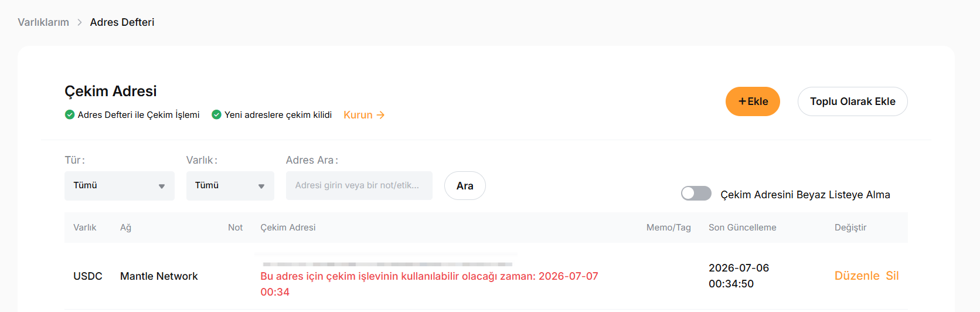Click the Varlık column header
The height and width of the screenshot is (312, 980).
[x=85, y=228]
